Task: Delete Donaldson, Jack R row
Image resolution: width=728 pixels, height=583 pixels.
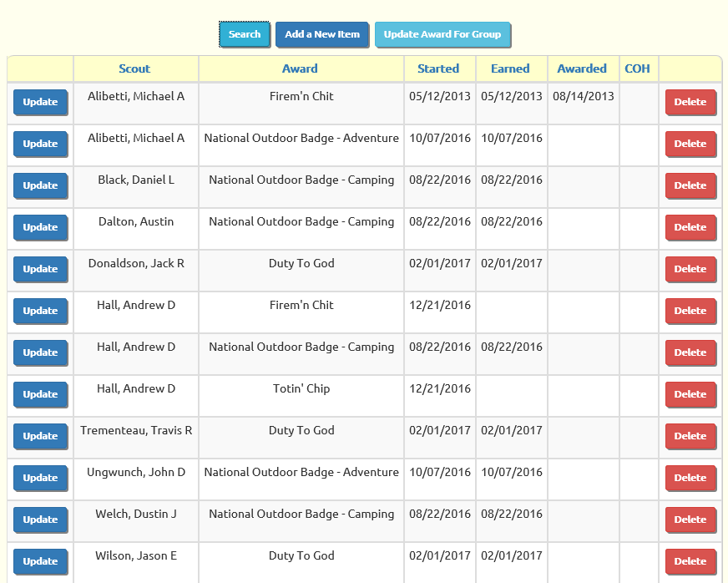Action: click(x=690, y=270)
